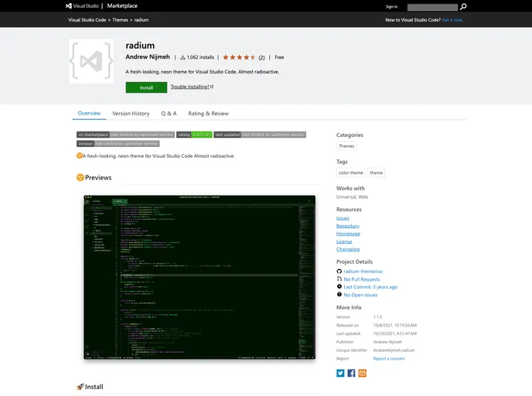Click the color-theme tag

[351, 172]
